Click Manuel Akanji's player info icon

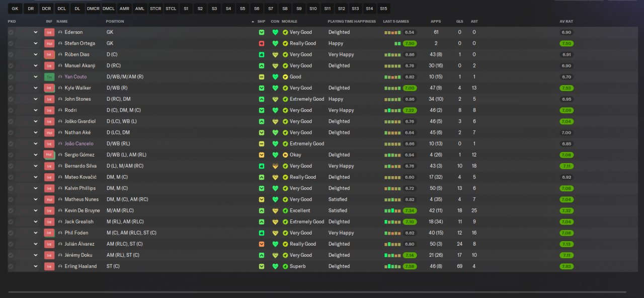60,66
